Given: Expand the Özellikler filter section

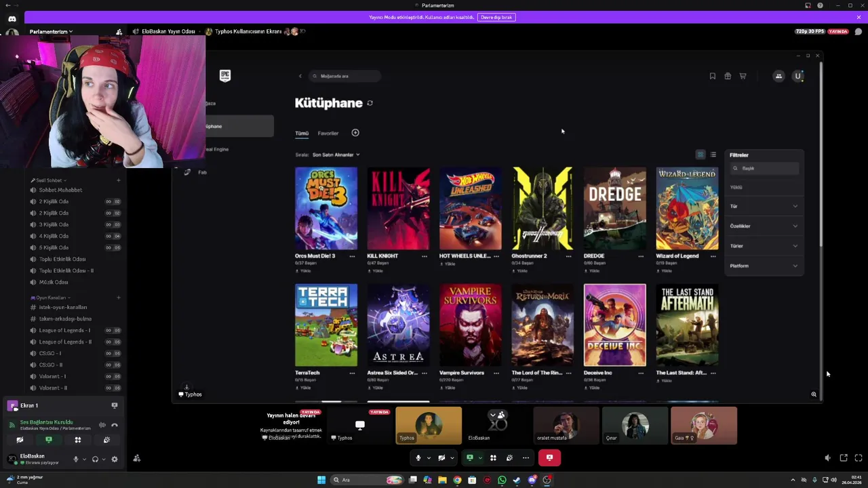Looking at the screenshot, I should 764,226.
